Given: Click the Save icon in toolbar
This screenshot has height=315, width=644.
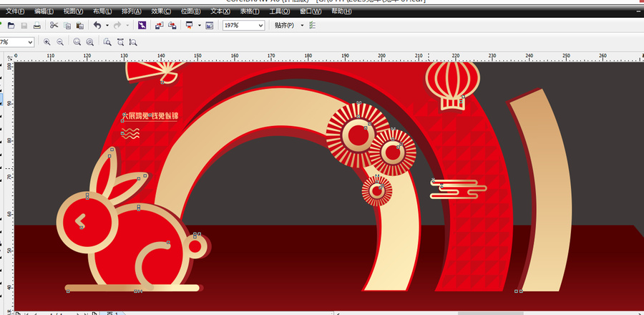Looking at the screenshot, I should (x=24, y=26).
